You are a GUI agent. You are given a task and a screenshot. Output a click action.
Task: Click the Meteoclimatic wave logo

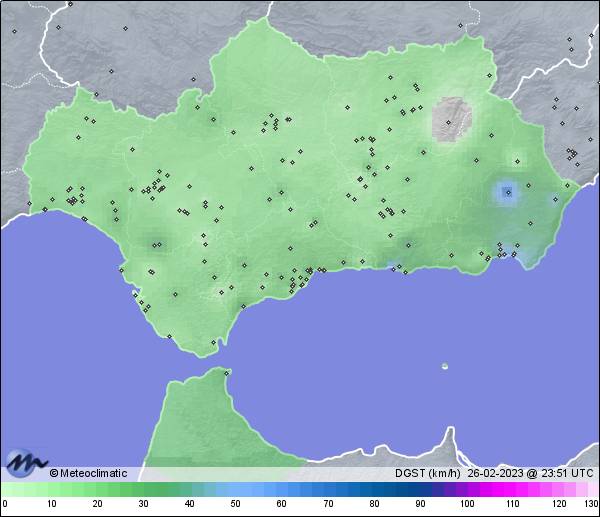tap(27, 463)
